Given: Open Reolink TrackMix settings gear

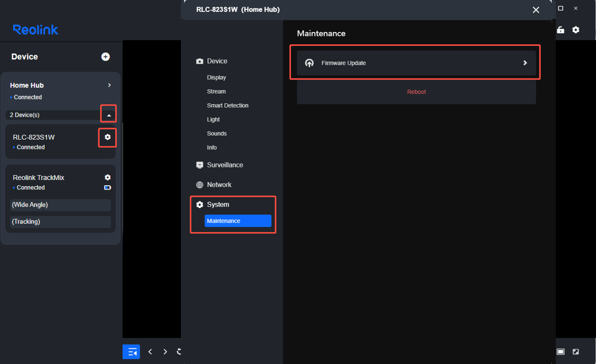Looking at the screenshot, I should (107, 177).
